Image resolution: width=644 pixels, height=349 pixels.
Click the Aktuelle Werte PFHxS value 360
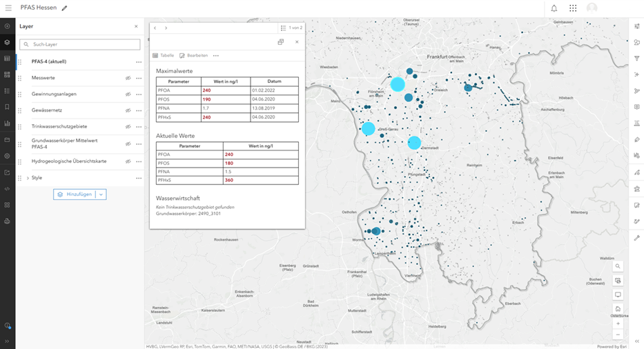(x=229, y=180)
